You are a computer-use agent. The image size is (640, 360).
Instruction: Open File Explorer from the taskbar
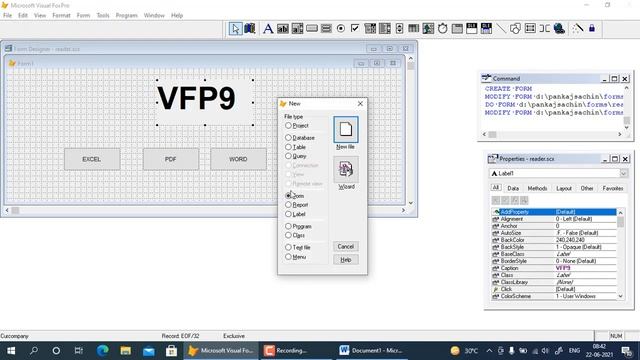coord(125,351)
